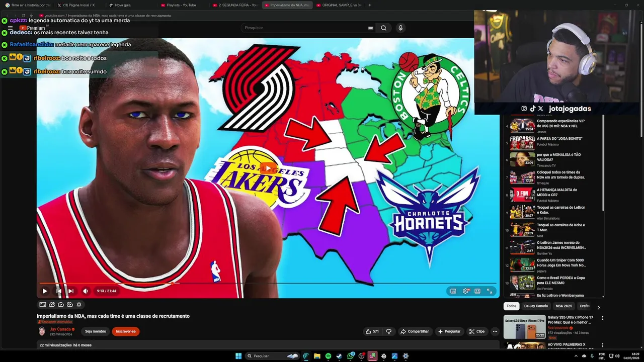Skip to the next video in player
The image size is (644, 362).
pyautogui.click(x=71, y=291)
